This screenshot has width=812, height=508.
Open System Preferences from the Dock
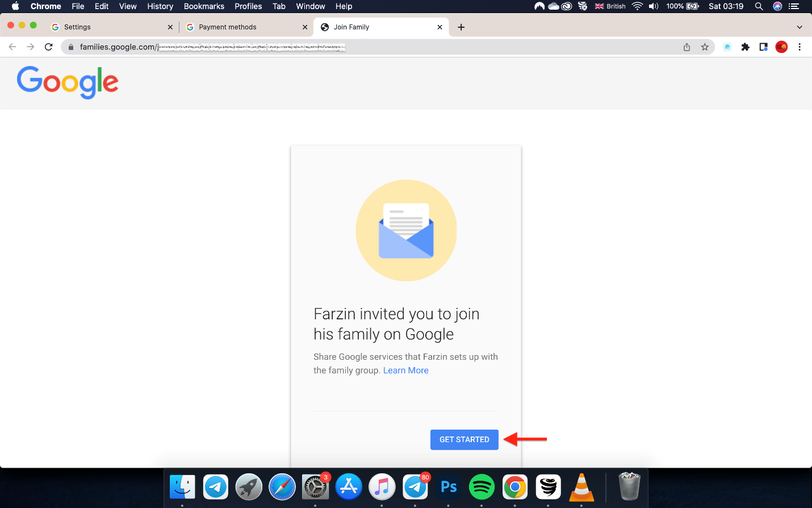click(315, 487)
